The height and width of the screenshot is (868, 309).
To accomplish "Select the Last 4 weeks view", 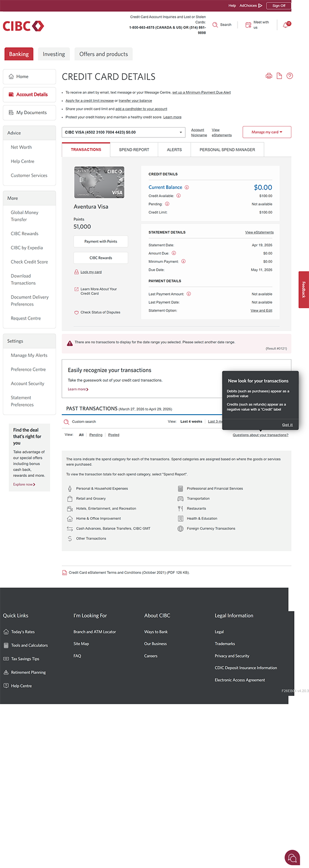I will tap(191, 421).
